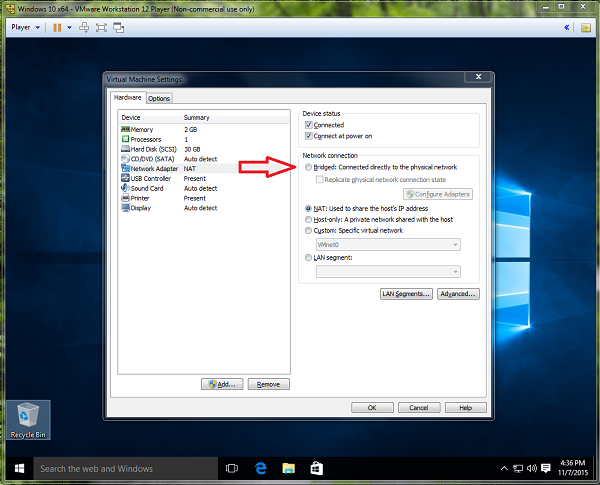Select the Sound Card device row
The width and height of the screenshot is (600, 485).
204,188
